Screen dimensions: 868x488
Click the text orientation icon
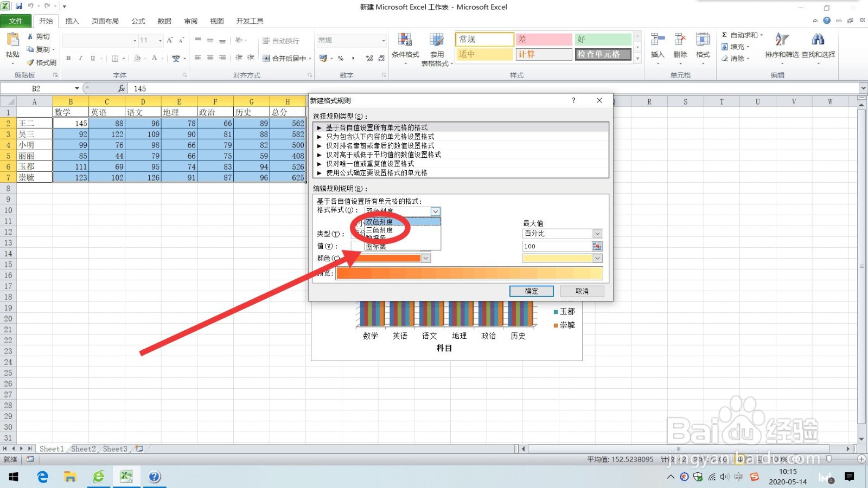coord(238,40)
